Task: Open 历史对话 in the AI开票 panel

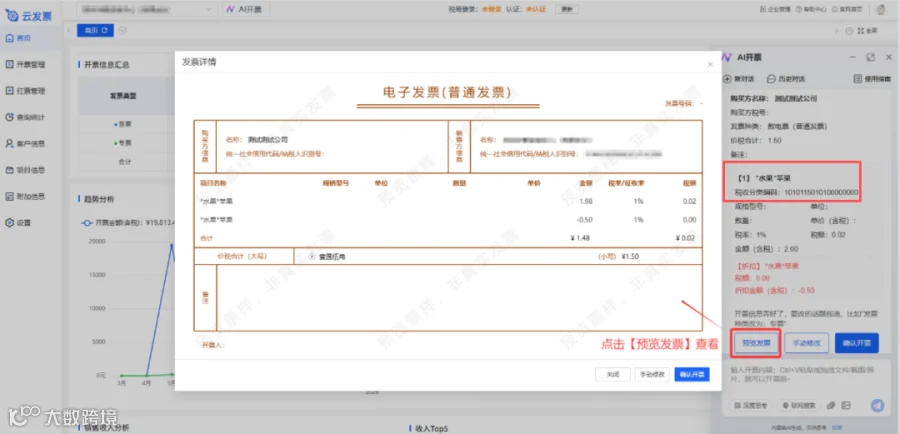Action: 785,79
